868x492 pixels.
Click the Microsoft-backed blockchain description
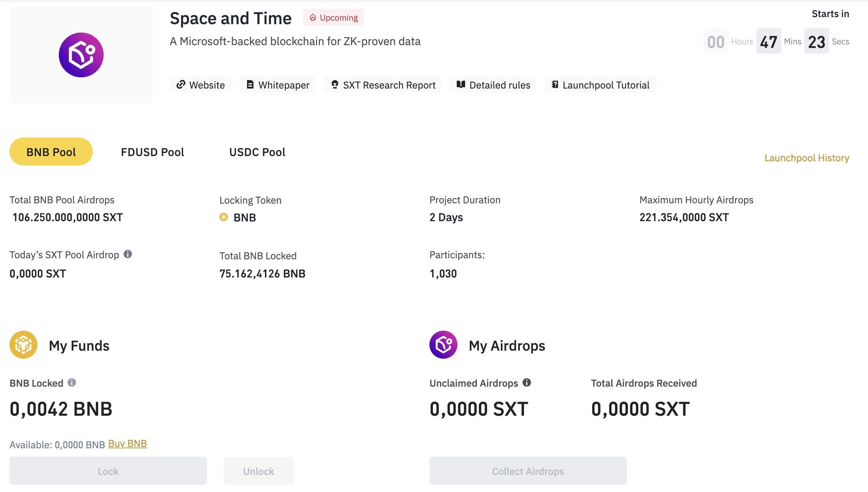click(295, 41)
